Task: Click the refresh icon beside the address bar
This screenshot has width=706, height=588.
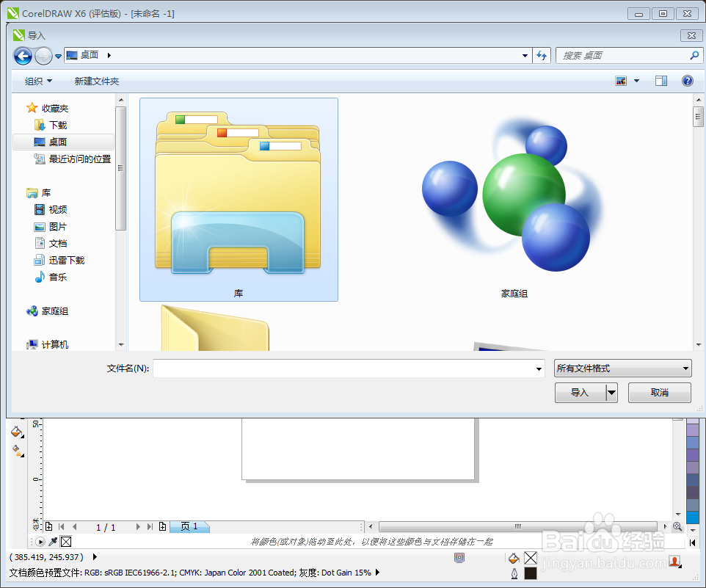Action: [x=542, y=56]
